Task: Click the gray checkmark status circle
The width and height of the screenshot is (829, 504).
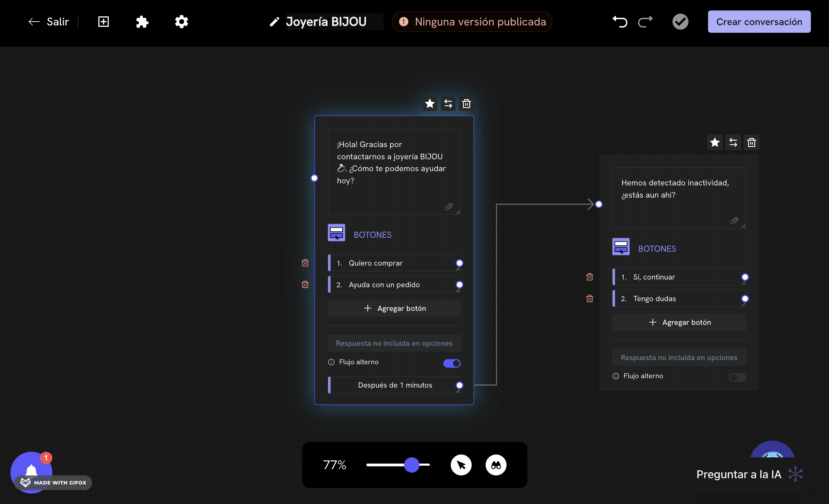Action: tap(680, 22)
